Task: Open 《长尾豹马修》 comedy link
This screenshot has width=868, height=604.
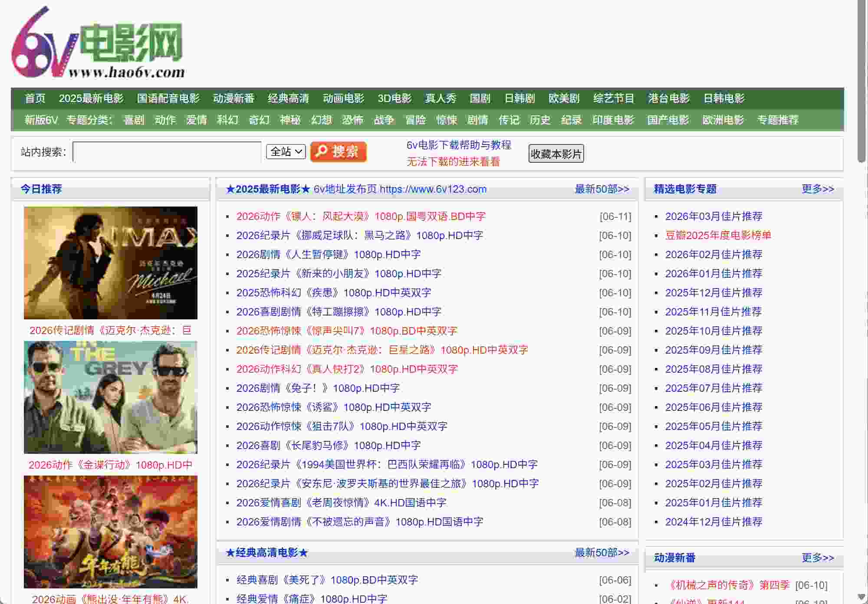Action: [329, 445]
